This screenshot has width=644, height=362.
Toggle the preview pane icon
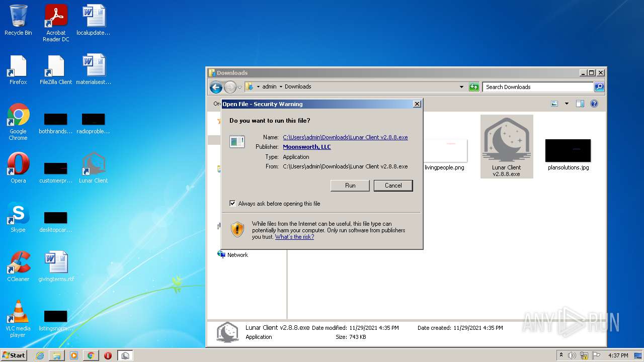[x=580, y=104]
